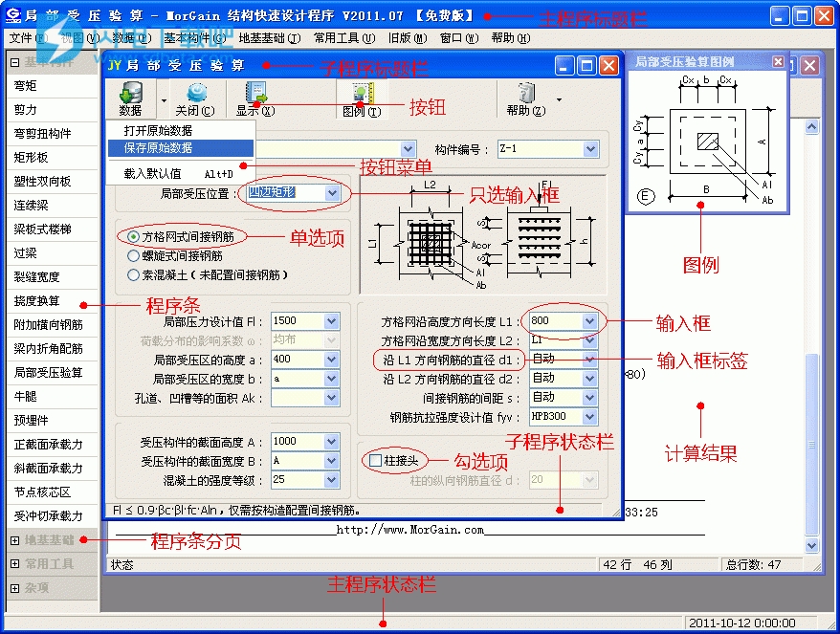
Task: Select 连续梁 in the program bar
Action: 53,205
